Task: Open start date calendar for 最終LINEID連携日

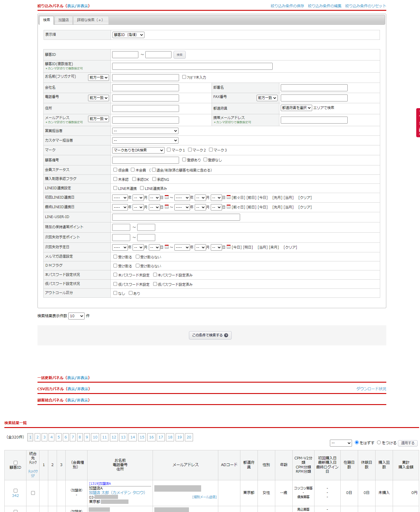Action: click(167, 207)
